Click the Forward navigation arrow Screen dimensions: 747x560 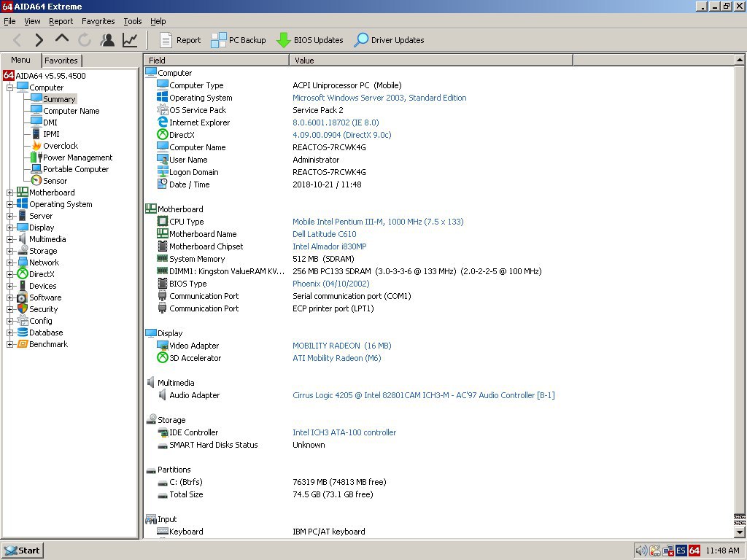click(39, 40)
